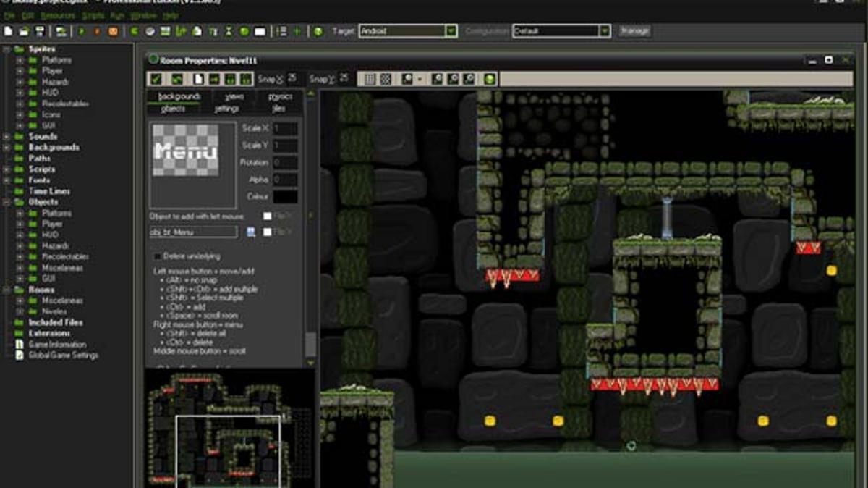This screenshot has width=868, height=488.
Task: Open the Configuration dropdown showing Default
Action: 605,31
